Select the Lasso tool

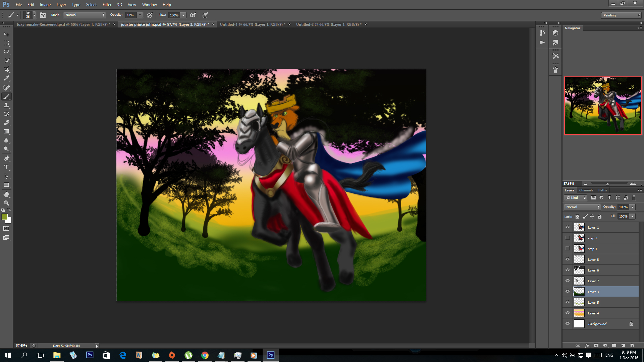[6, 52]
